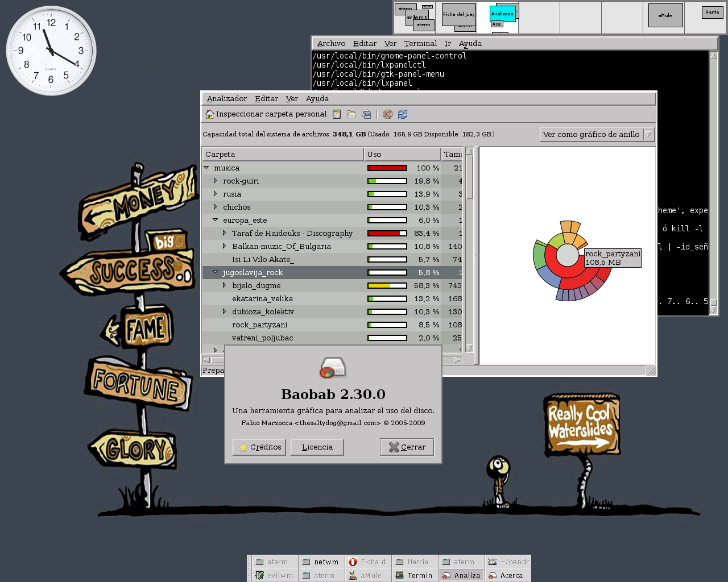This screenshot has width=728, height=582.
Task: Activate the evilwm taskbar entry
Action: coord(275,575)
